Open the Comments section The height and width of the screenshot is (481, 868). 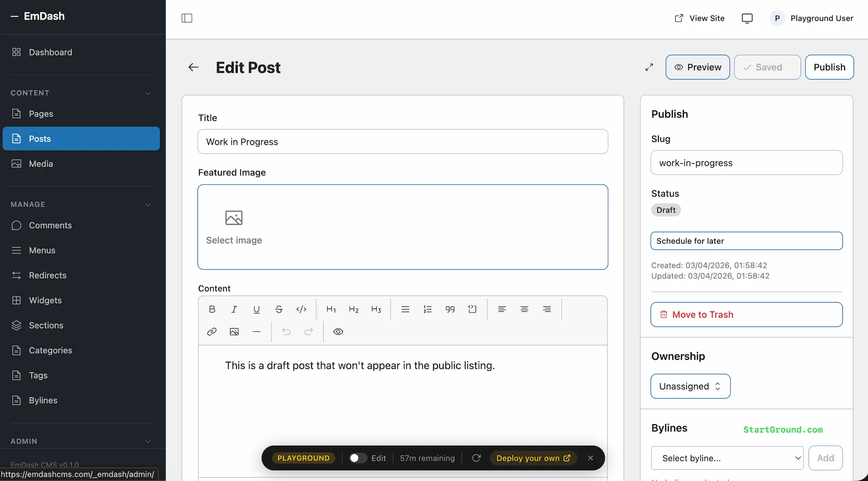(x=50, y=225)
